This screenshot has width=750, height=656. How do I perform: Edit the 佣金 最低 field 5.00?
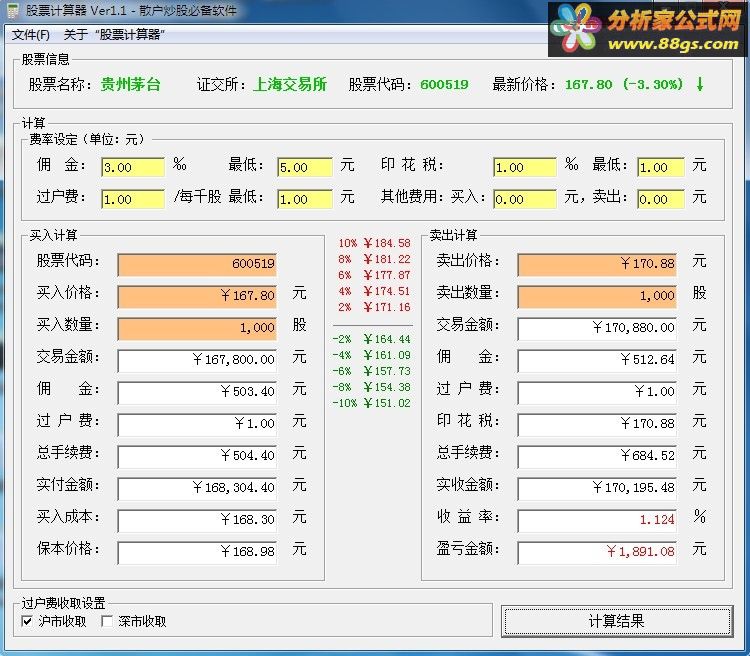click(x=305, y=167)
